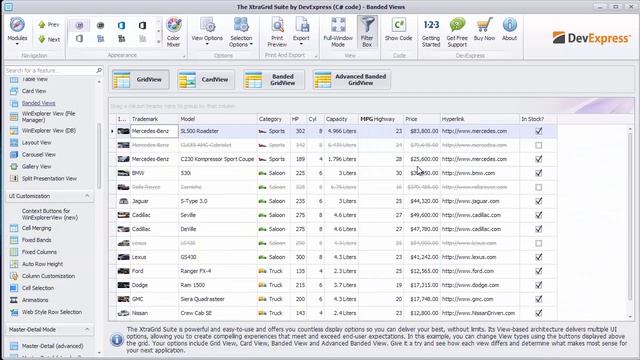Toggle In Stock for Jaguar S-Type row
640x360 pixels.
pos(539,201)
